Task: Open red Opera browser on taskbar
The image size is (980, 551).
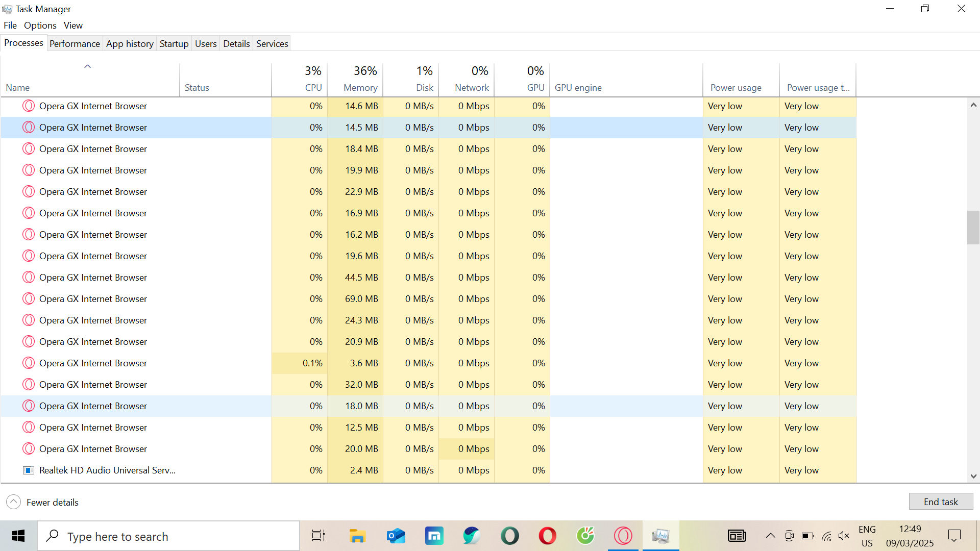Action: pos(547,536)
